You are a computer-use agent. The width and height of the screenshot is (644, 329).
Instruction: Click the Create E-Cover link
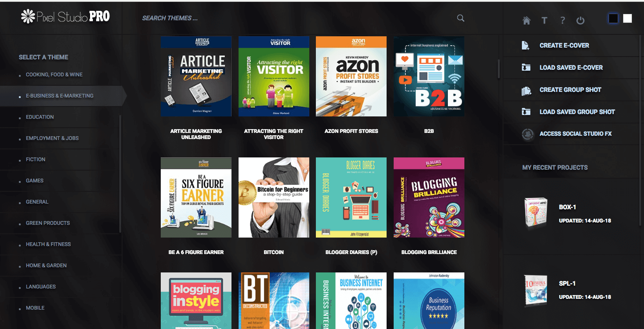point(564,45)
